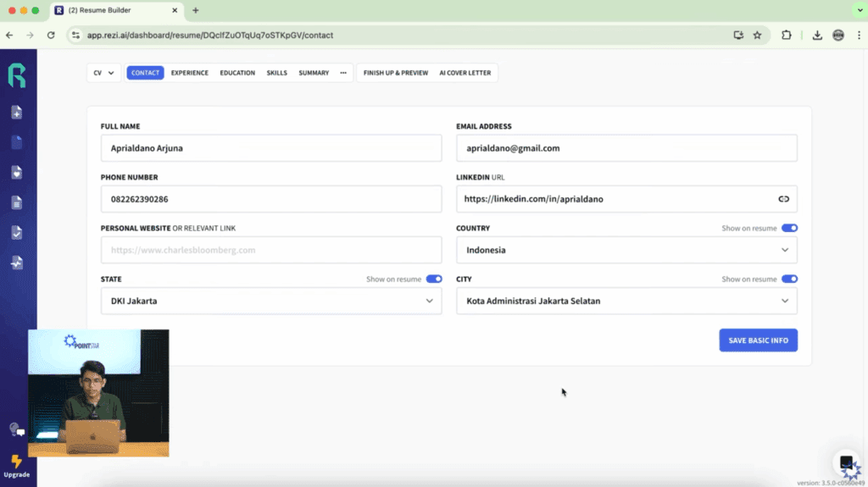Image resolution: width=868 pixels, height=487 pixels.
Task: Open the AI Cover Letter section
Action: (465, 73)
